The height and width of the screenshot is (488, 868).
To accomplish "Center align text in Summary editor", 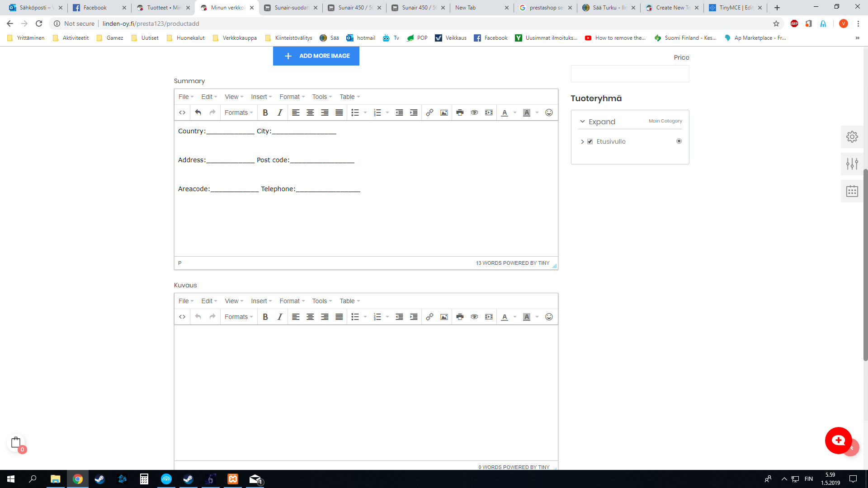I will click(310, 113).
